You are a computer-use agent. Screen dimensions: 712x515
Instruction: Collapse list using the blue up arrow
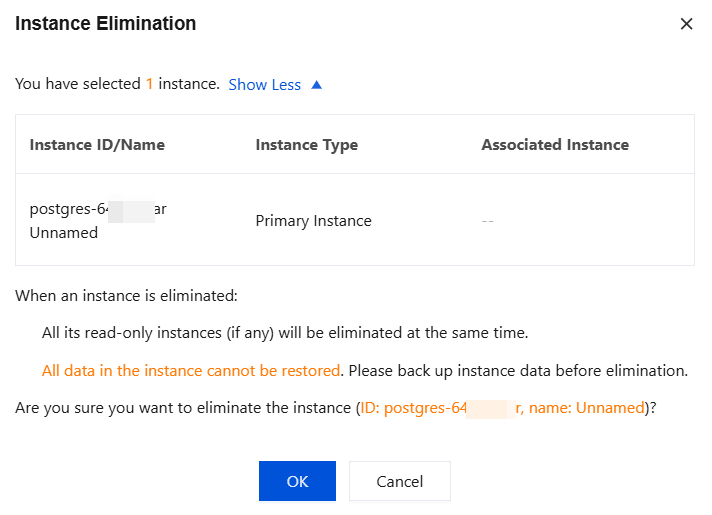coord(317,85)
